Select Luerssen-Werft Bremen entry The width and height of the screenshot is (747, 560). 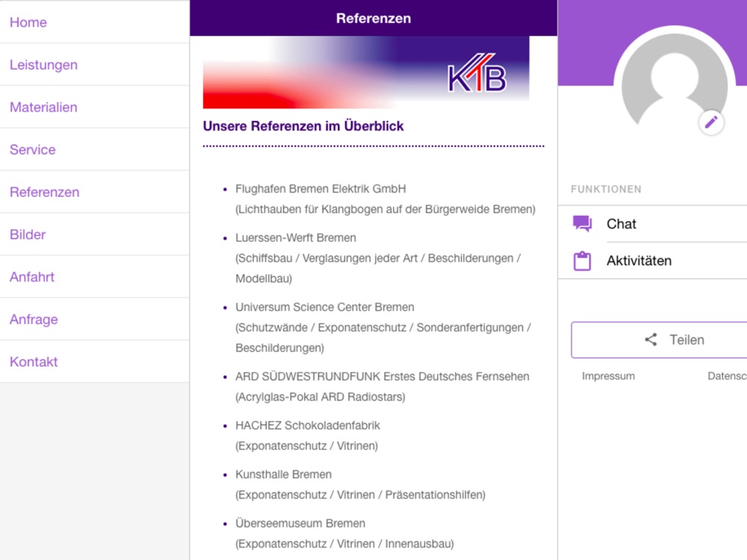296,237
